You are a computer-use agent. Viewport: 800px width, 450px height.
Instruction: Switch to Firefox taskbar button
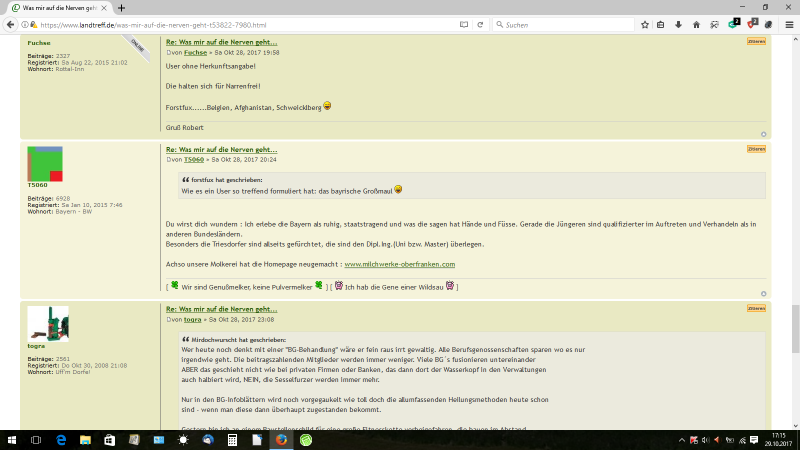[x=281, y=440]
